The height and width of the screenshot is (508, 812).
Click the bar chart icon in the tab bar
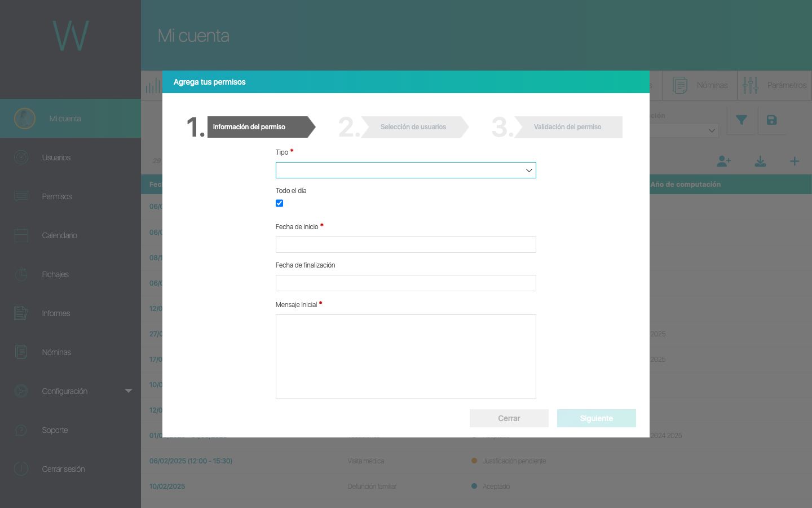[x=153, y=85]
